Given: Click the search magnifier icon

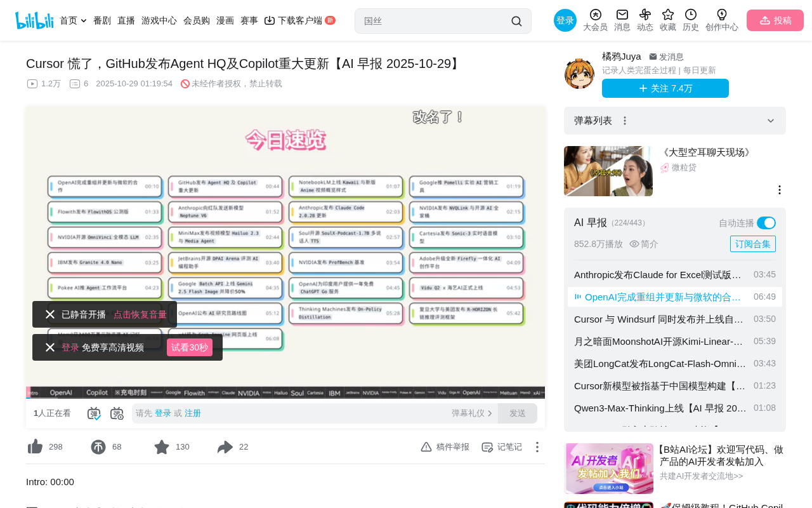Looking at the screenshot, I should [x=516, y=21].
